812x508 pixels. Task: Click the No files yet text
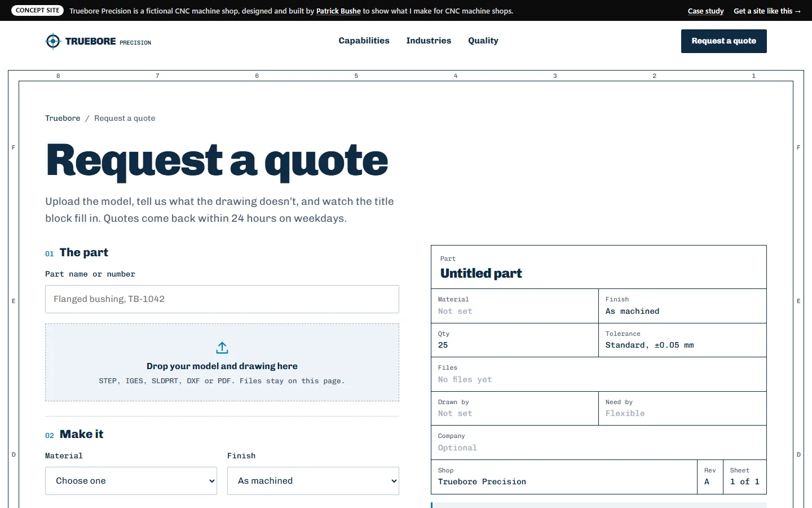[465, 379]
